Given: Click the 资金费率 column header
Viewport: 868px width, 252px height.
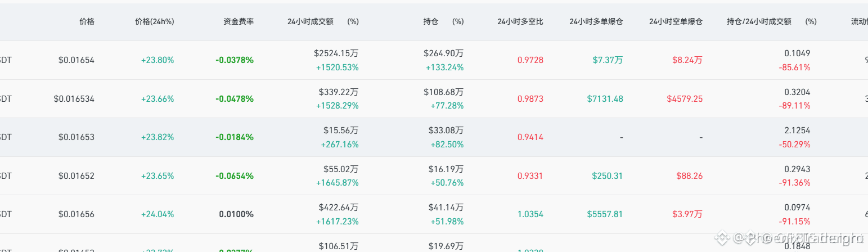Looking at the screenshot, I should pos(239,21).
